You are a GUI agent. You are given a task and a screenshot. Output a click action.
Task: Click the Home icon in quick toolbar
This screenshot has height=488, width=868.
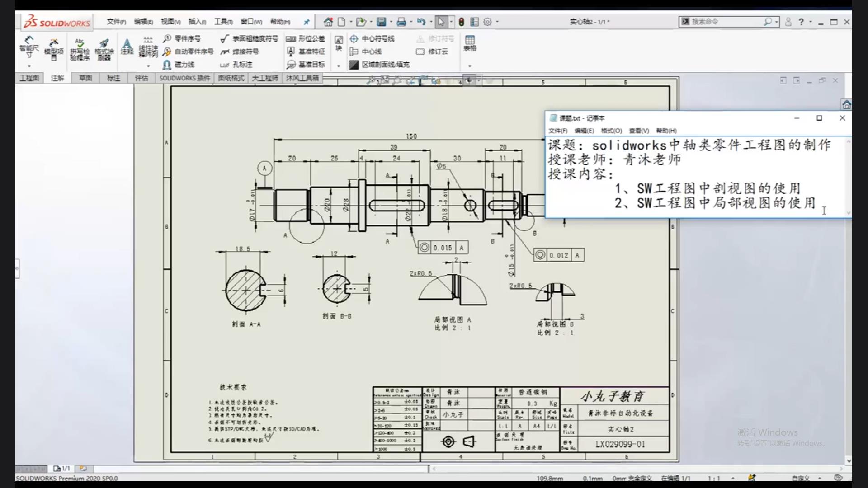328,22
